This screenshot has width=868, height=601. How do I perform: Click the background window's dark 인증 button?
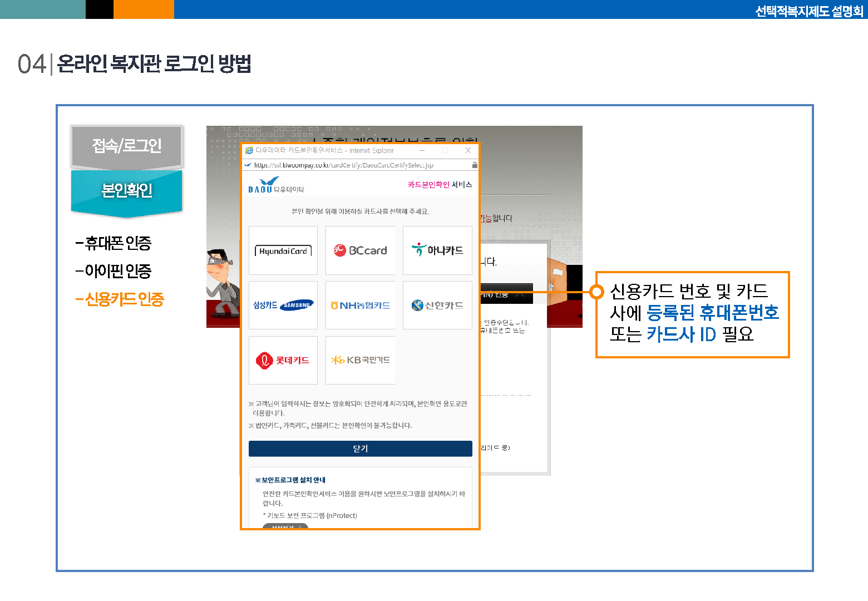(x=506, y=294)
